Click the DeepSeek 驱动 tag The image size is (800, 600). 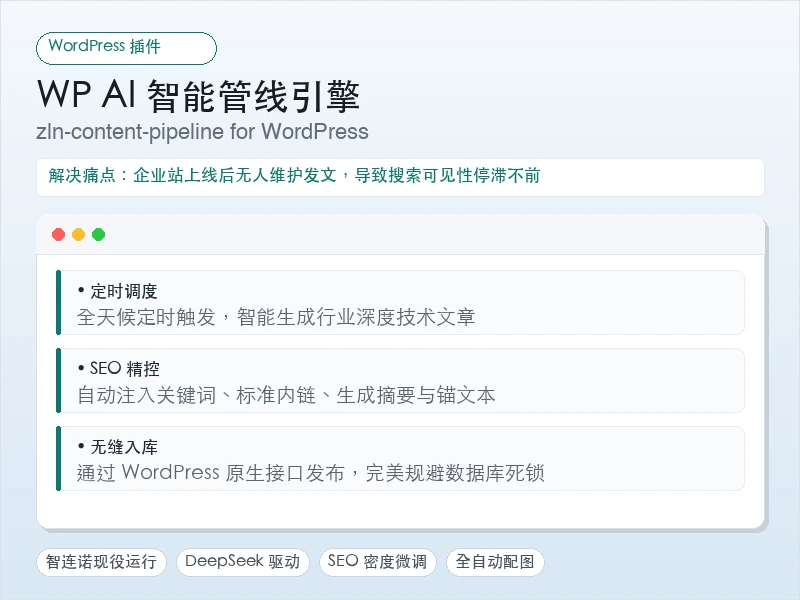(242, 562)
